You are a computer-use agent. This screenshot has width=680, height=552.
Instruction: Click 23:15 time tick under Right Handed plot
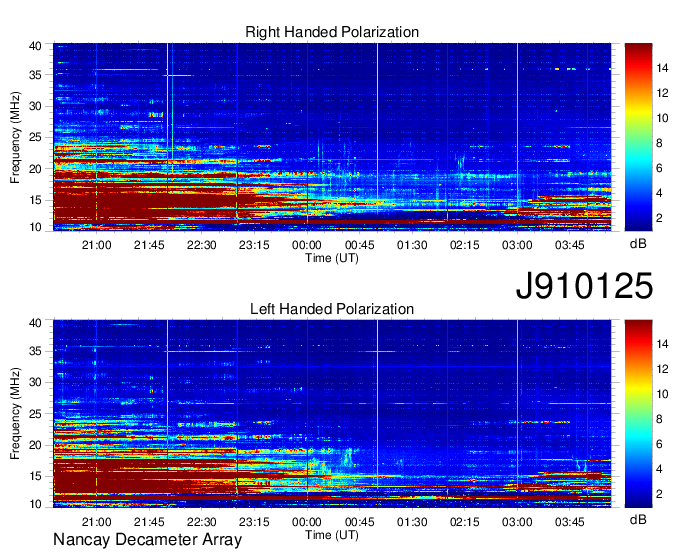[254, 245]
